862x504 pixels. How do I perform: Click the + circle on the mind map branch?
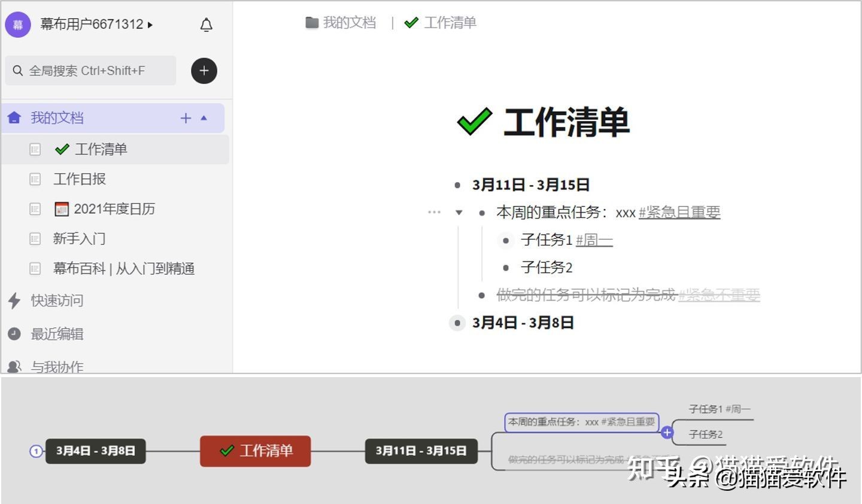coord(667,433)
